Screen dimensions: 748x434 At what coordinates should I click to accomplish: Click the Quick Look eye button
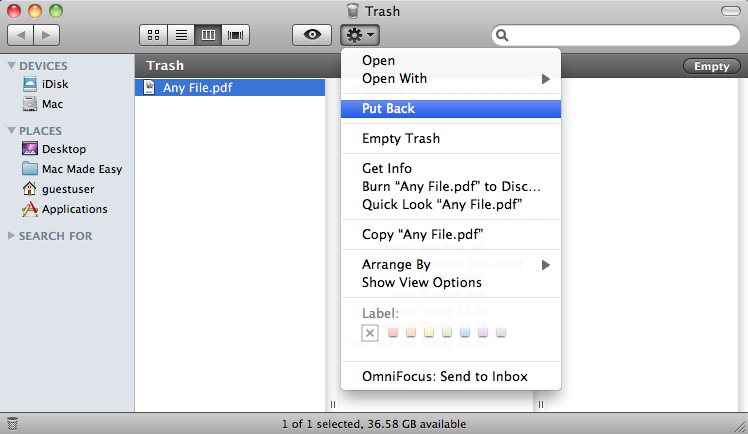[x=312, y=34]
